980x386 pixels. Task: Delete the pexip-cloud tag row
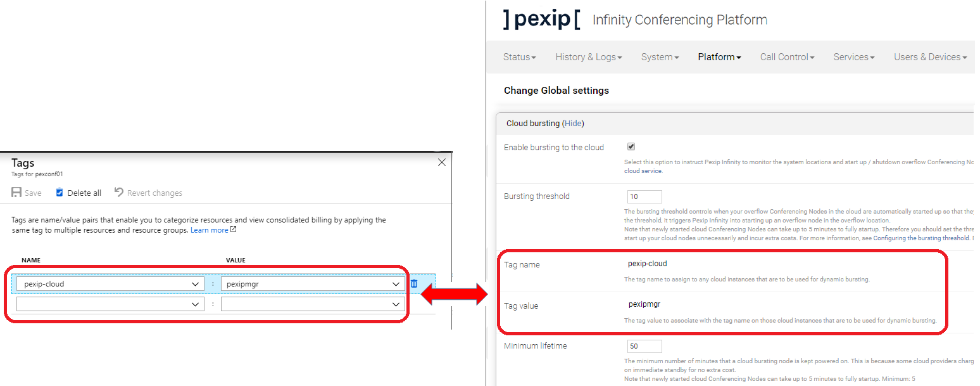coord(414,283)
